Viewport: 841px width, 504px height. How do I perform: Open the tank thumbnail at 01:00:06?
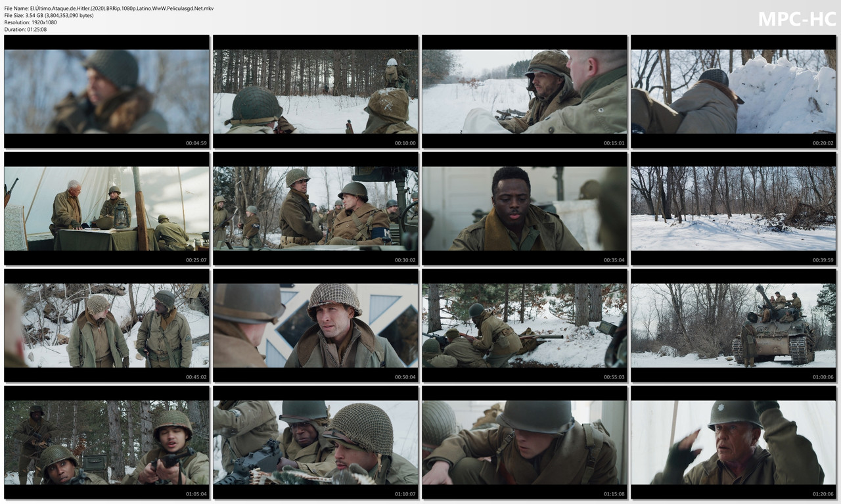(x=733, y=325)
